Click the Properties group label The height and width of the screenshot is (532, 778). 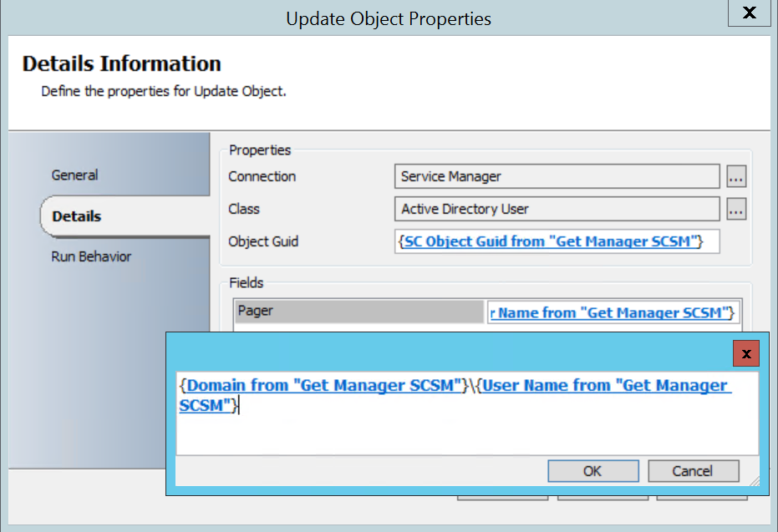point(260,150)
